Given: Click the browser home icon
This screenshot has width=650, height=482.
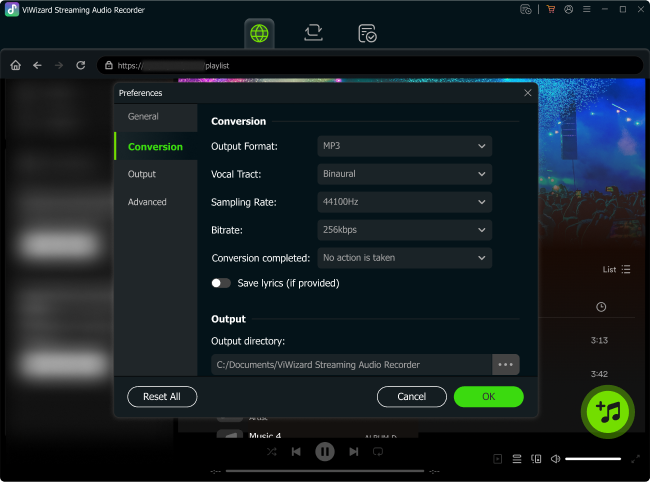Looking at the screenshot, I should 15,65.
